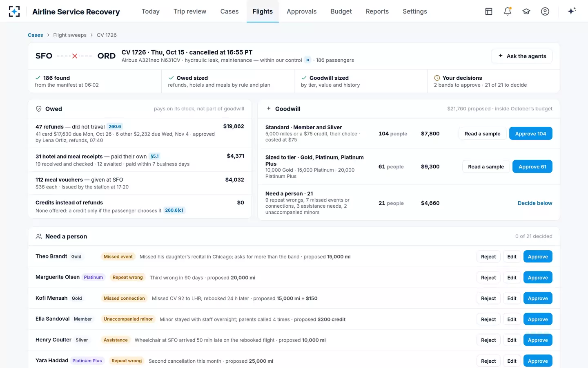Approve Theo Brandt's proposal
This screenshot has width=588, height=368.
click(538, 257)
